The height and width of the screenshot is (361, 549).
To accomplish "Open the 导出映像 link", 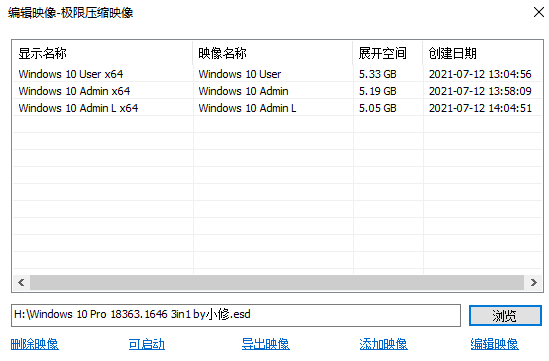I will [x=265, y=344].
